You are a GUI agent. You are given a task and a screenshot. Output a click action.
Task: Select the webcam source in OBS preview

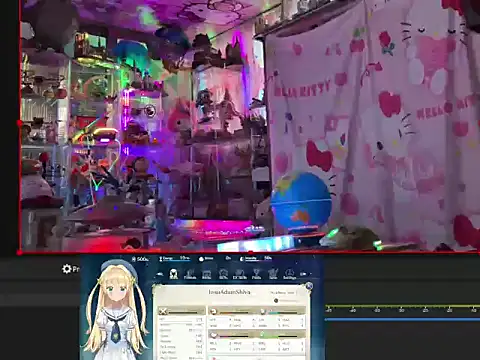[250, 126]
